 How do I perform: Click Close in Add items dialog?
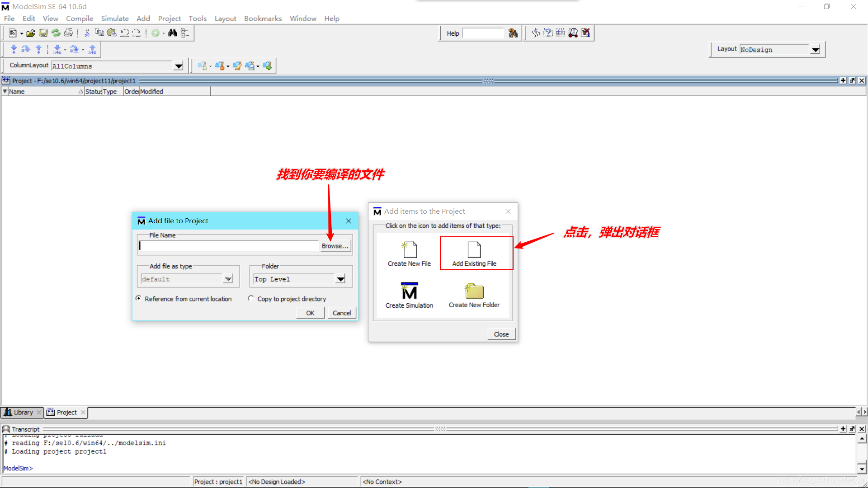click(x=501, y=334)
